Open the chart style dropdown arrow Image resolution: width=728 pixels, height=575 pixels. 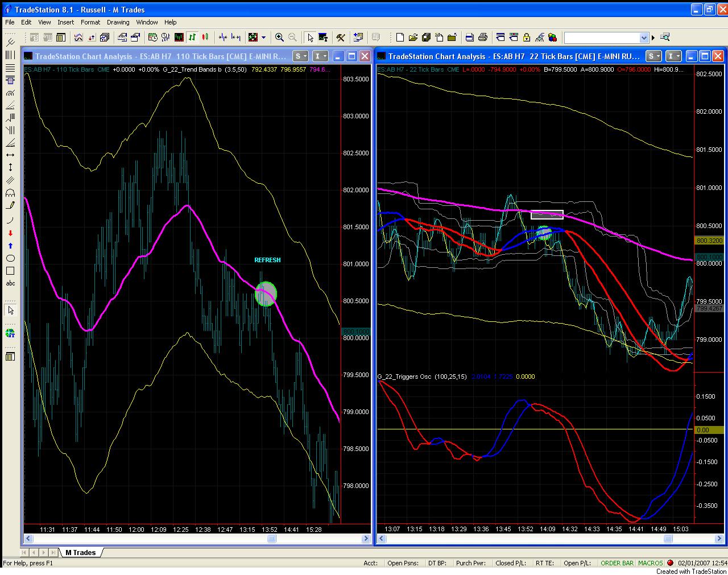coord(263,38)
